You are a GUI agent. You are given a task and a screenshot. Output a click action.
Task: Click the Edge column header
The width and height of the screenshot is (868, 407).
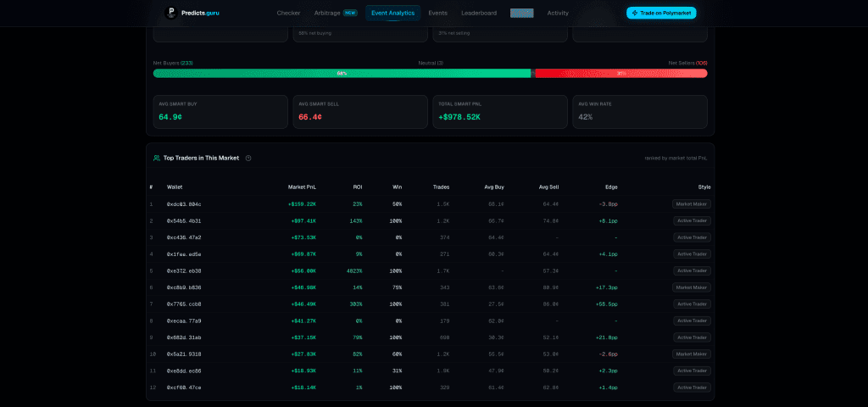click(611, 187)
